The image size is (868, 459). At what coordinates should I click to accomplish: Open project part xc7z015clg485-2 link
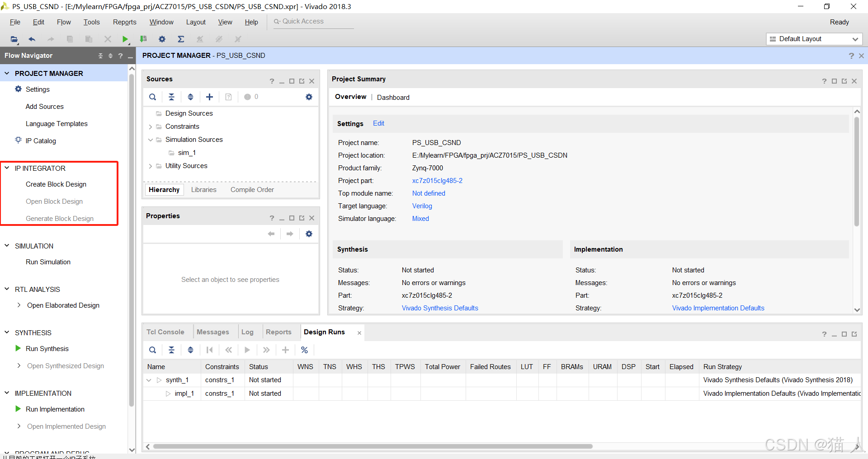pyautogui.click(x=437, y=181)
